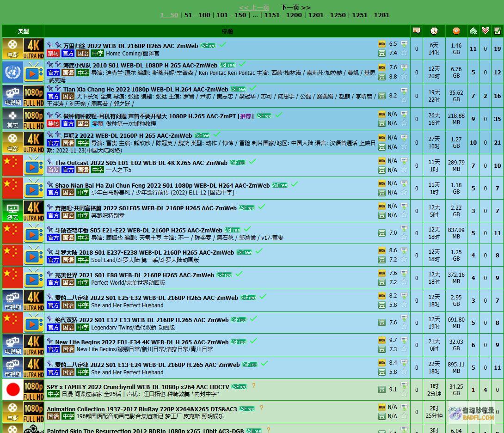This screenshot has height=433, width=504.
Task: Click 零魔 tag in 做种辅种教程 row
Action: [98, 124]
